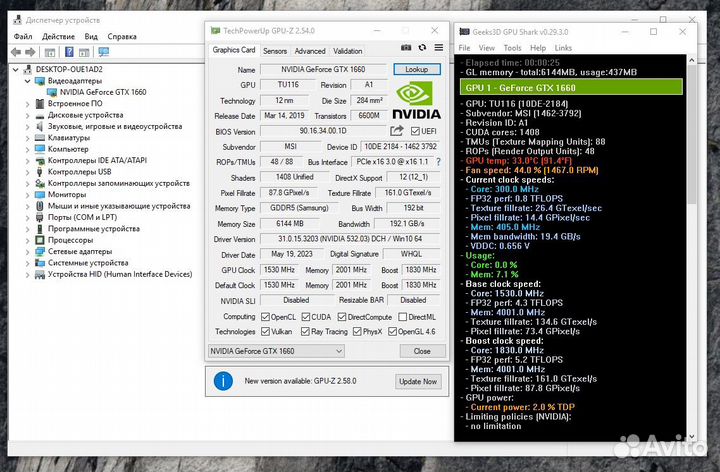Click the Контроллеры USB category icon
The height and width of the screenshot is (472, 720).
pyautogui.click(x=40, y=172)
